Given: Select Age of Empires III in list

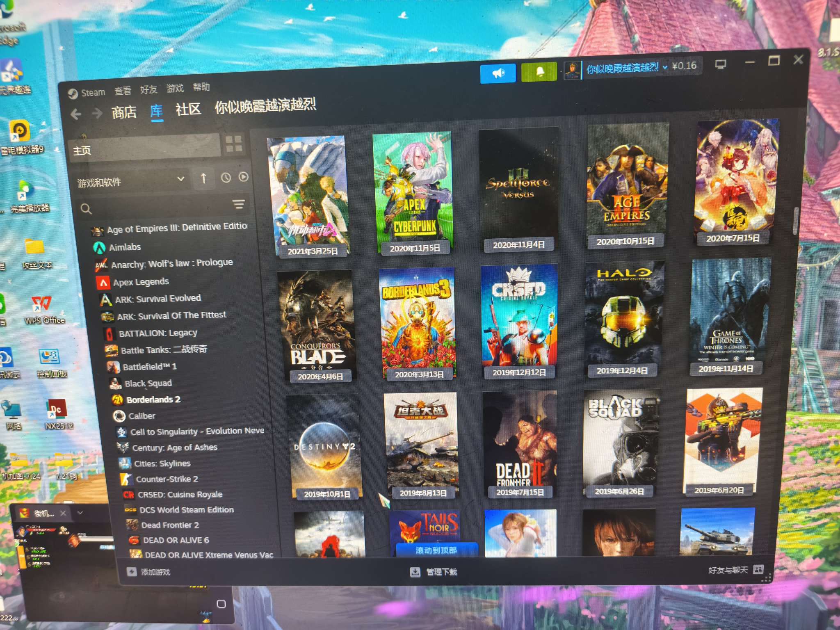Looking at the screenshot, I should click(x=169, y=228).
